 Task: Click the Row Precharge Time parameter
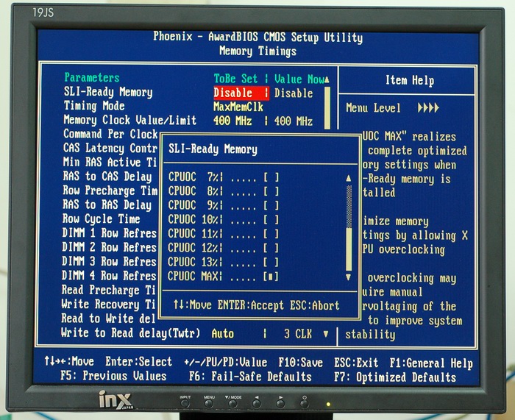point(110,191)
